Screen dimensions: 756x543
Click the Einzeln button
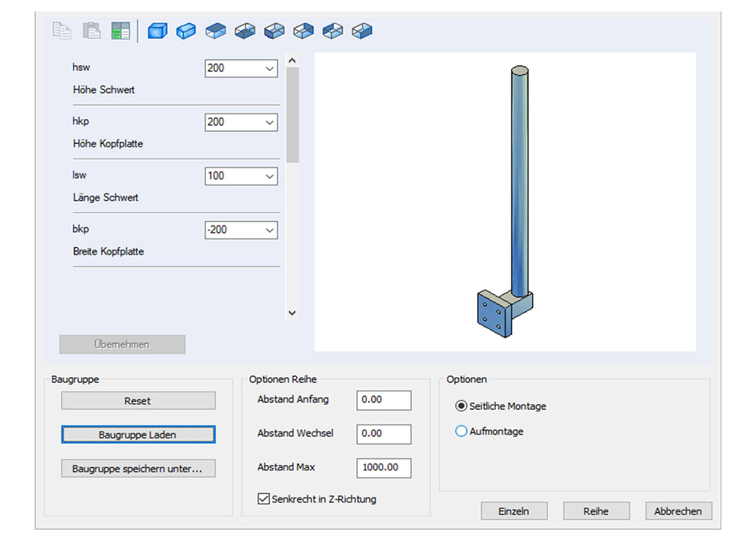[x=514, y=511]
